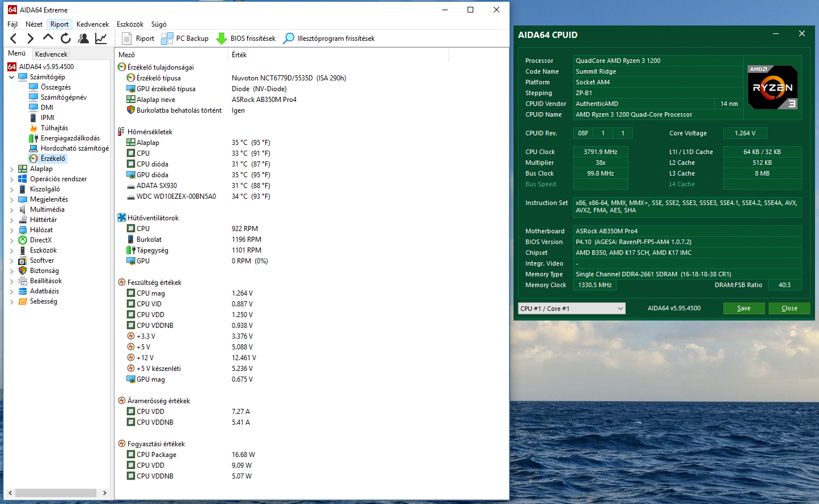Expand the Operációs rendszer tree node

11,179
